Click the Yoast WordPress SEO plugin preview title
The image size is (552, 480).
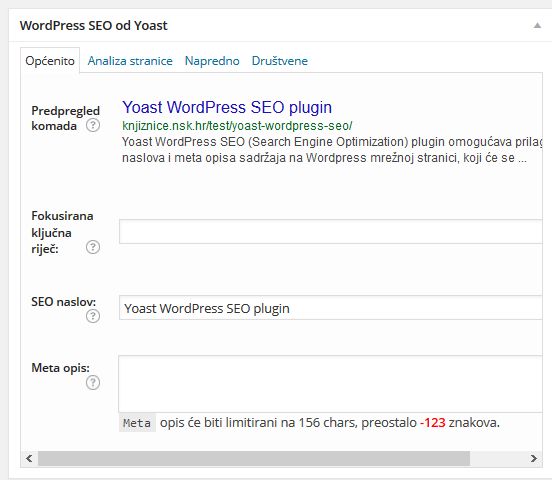tap(227, 107)
